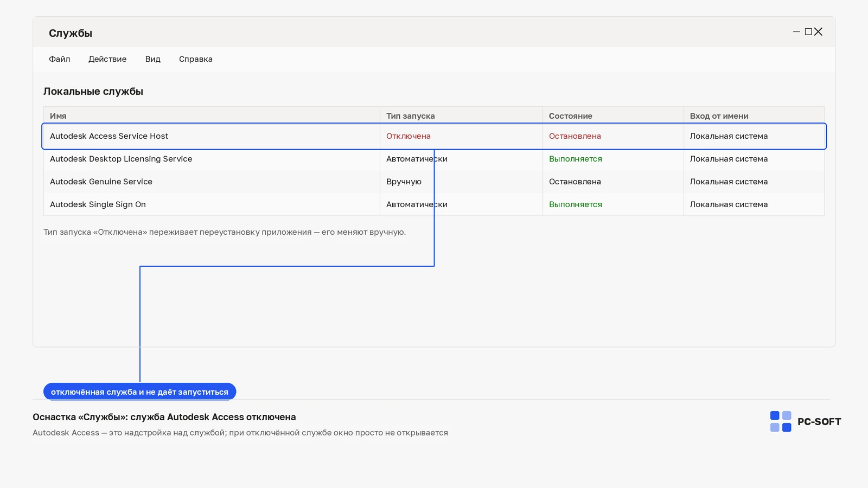Select the Autodesk Access Service Host row
The height and width of the screenshot is (488, 868).
(x=434, y=136)
